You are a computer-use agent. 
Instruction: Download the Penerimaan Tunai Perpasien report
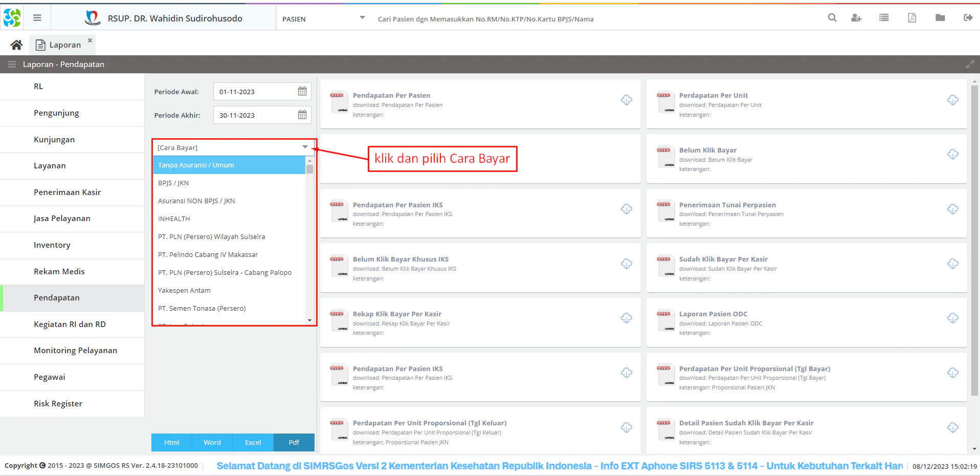tap(953, 209)
